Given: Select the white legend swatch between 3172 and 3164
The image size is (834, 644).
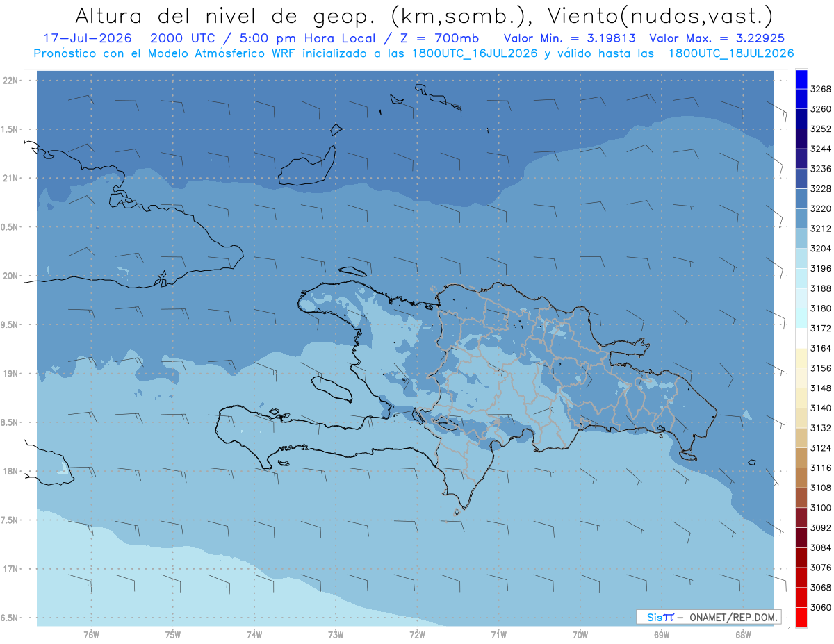Looking at the screenshot, I should [801, 338].
